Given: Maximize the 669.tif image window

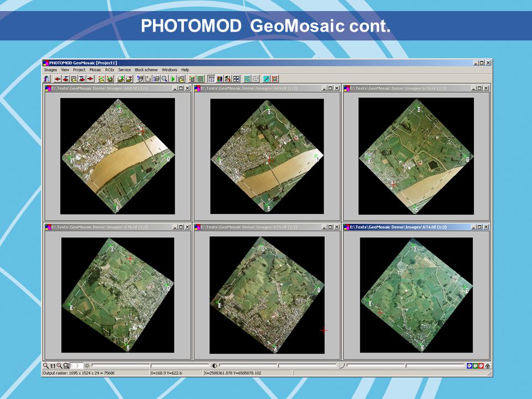Looking at the screenshot, I should click(x=330, y=88).
